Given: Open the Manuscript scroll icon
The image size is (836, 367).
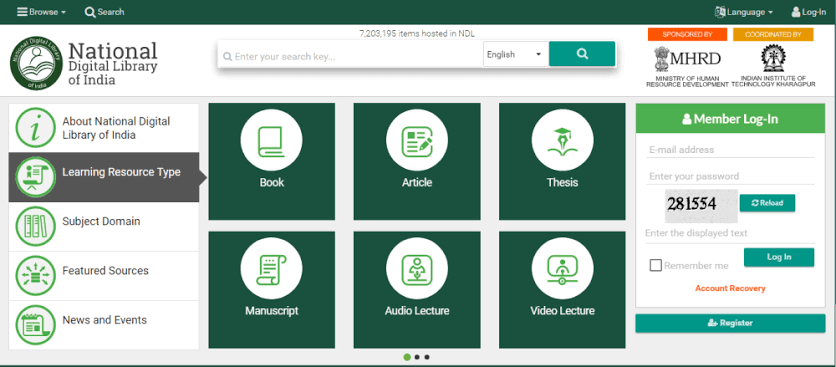Looking at the screenshot, I should [x=271, y=269].
